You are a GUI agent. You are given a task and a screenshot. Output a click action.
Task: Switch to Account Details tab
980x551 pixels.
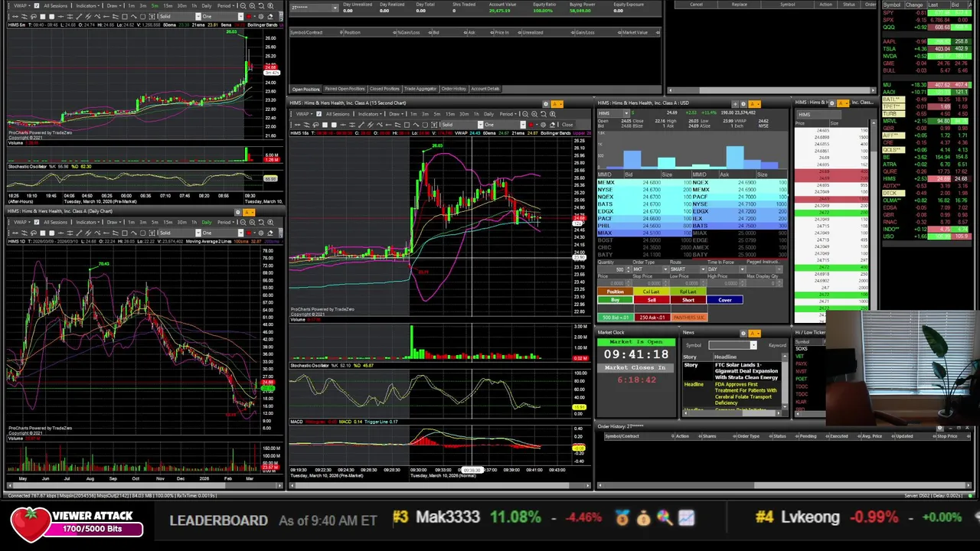(485, 89)
